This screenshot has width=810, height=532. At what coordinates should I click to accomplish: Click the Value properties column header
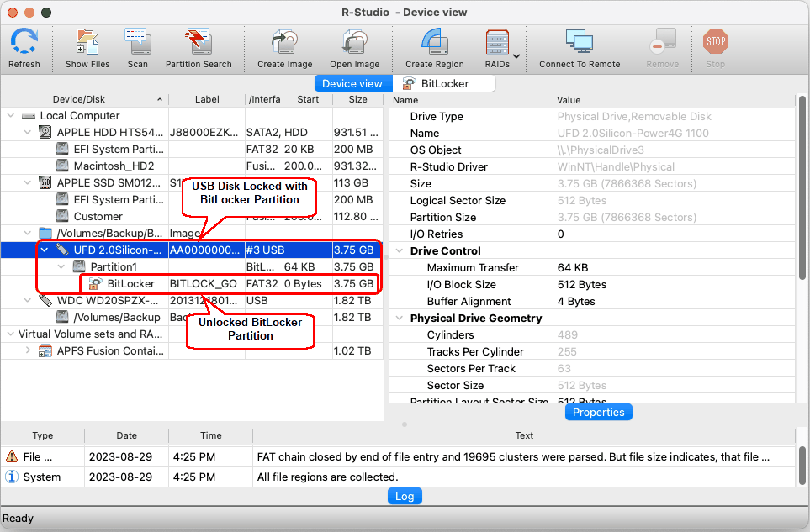pos(674,100)
